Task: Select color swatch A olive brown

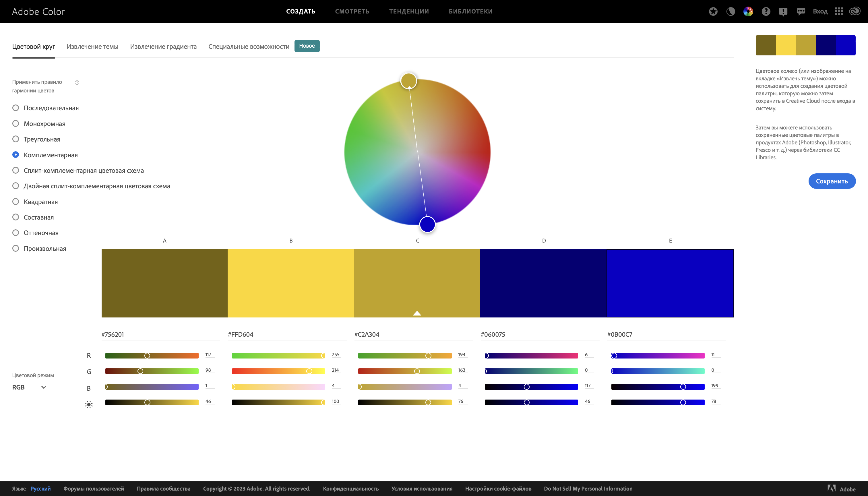Action: pyautogui.click(x=164, y=283)
